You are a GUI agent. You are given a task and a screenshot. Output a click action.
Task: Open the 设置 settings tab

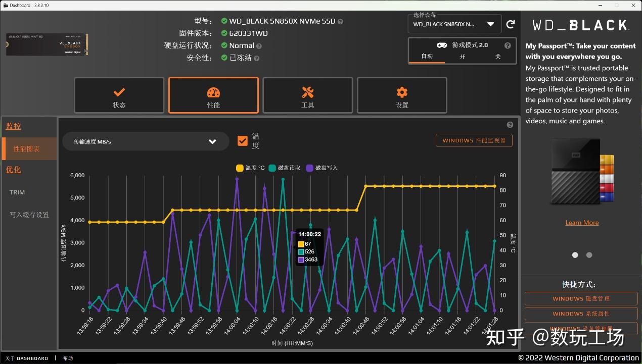click(402, 95)
